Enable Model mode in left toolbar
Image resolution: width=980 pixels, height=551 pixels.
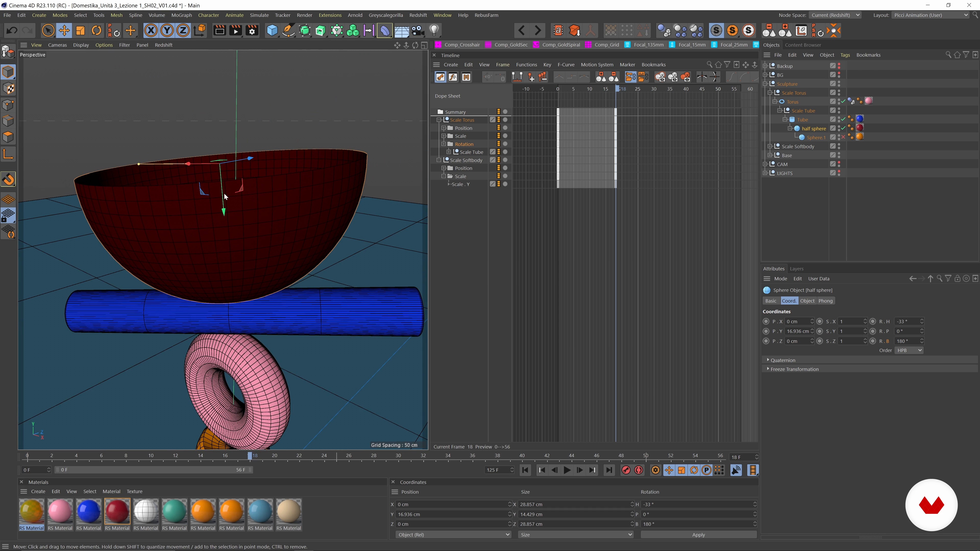[8, 72]
